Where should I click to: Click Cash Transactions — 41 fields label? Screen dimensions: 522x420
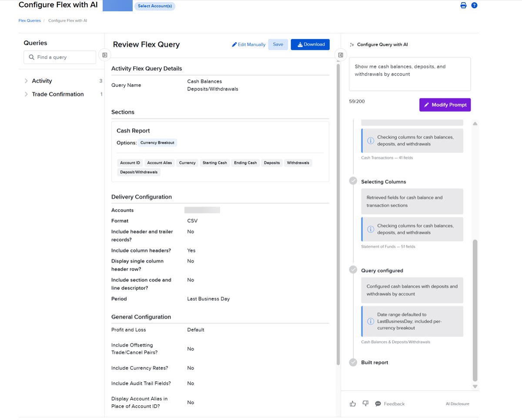point(387,158)
